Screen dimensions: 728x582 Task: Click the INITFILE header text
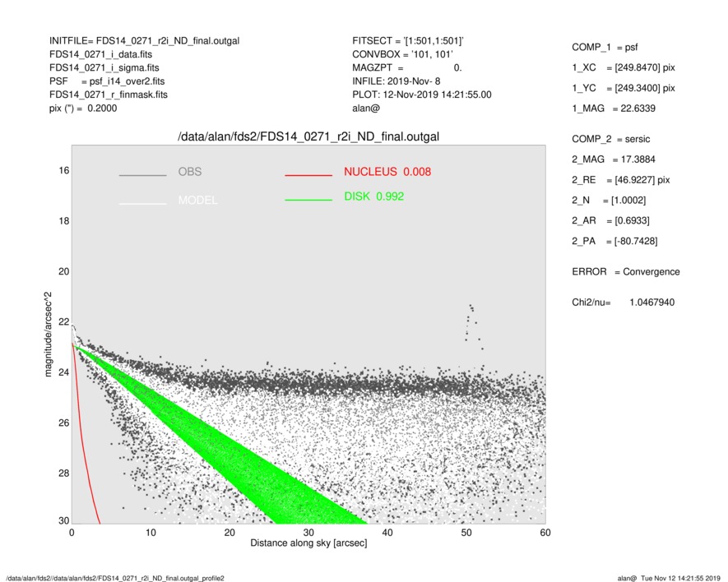pyautogui.click(x=144, y=40)
